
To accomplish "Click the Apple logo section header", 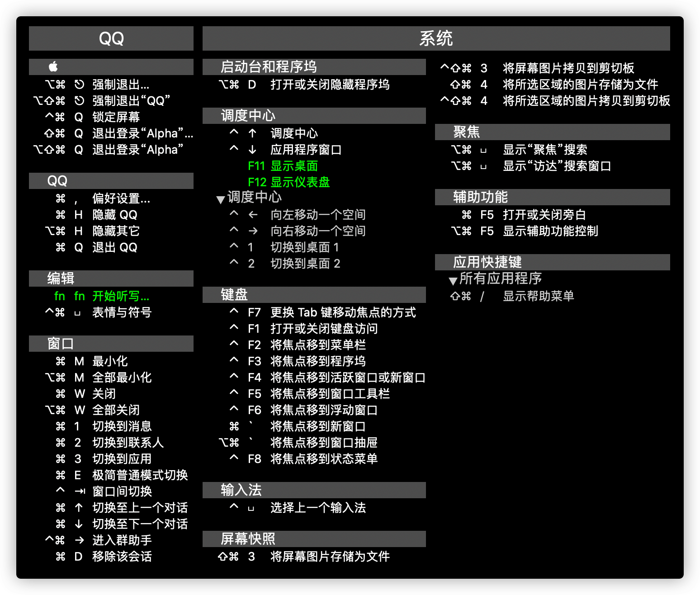I will [x=111, y=67].
